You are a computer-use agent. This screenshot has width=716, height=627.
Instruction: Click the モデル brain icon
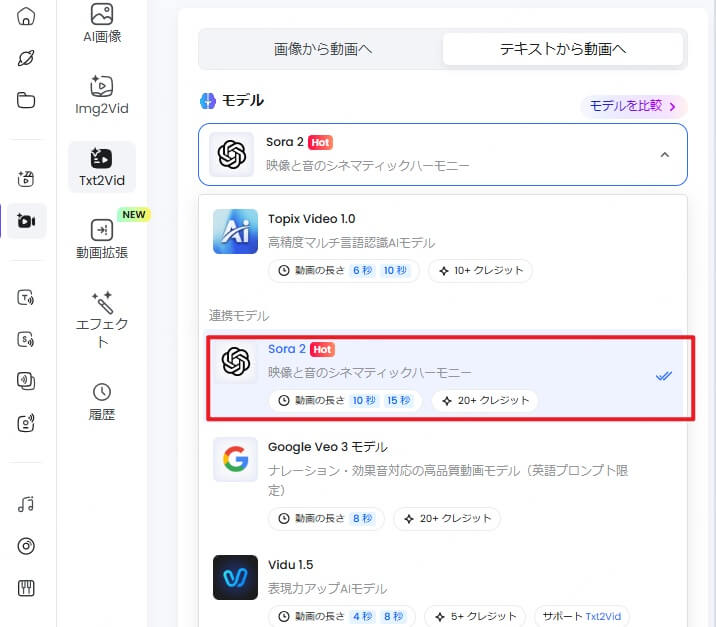pyautogui.click(x=208, y=100)
